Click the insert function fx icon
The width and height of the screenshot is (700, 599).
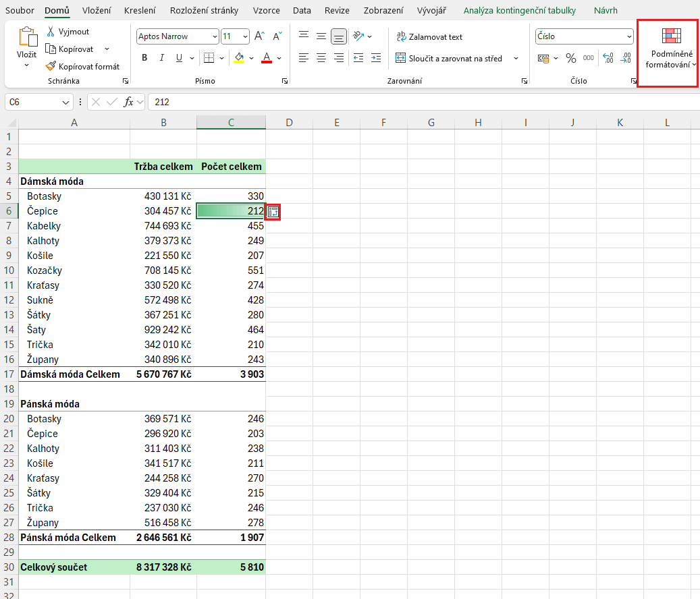point(128,102)
